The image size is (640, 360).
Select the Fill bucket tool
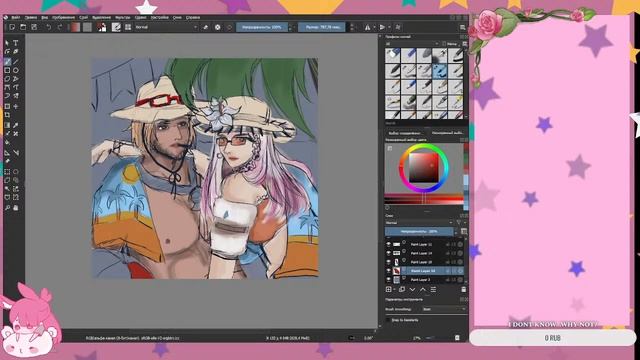[x=7, y=142]
